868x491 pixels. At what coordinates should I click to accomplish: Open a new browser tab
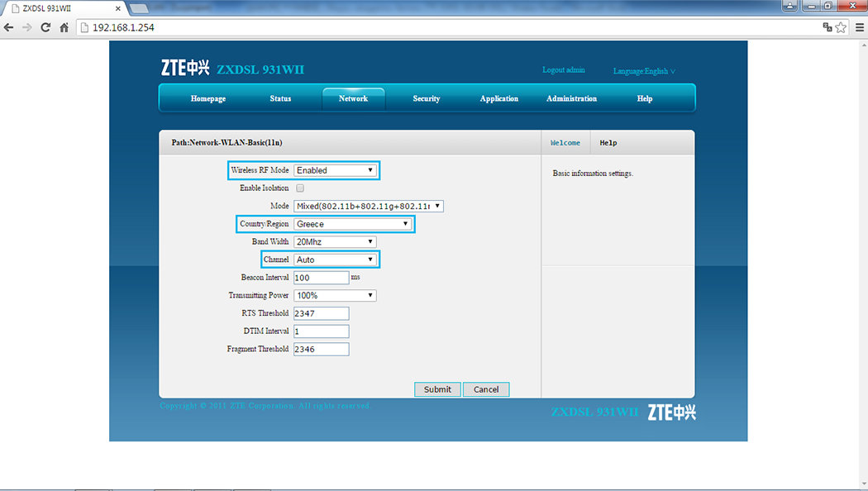click(x=139, y=8)
